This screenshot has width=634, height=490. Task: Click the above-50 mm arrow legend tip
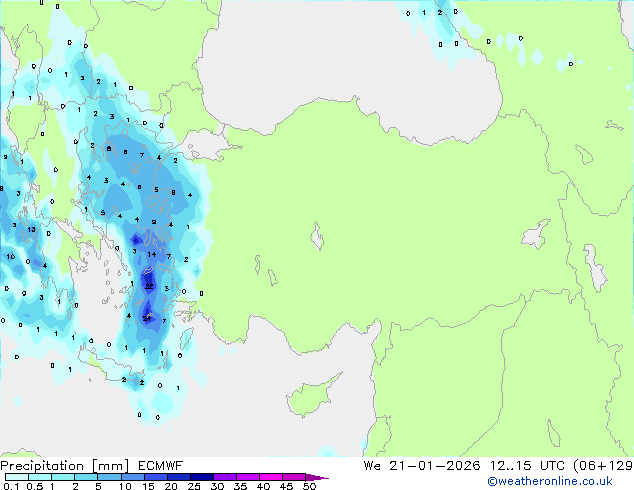tap(317, 478)
